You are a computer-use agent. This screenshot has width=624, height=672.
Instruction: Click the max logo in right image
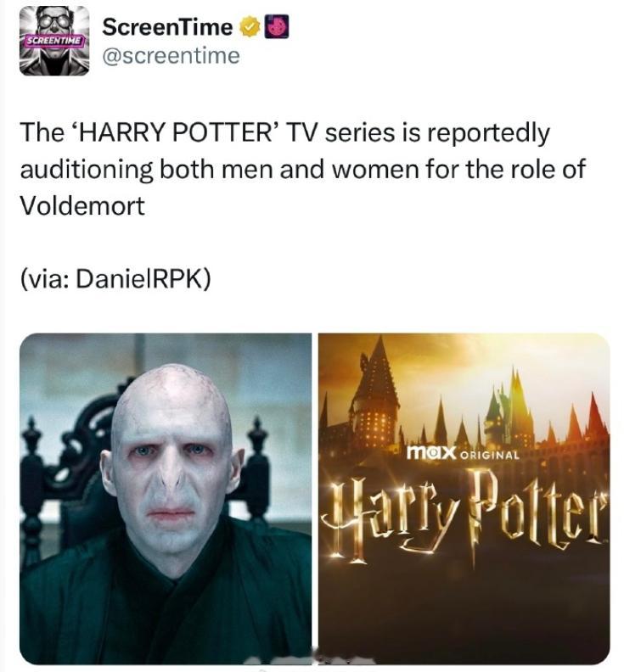click(430, 452)
